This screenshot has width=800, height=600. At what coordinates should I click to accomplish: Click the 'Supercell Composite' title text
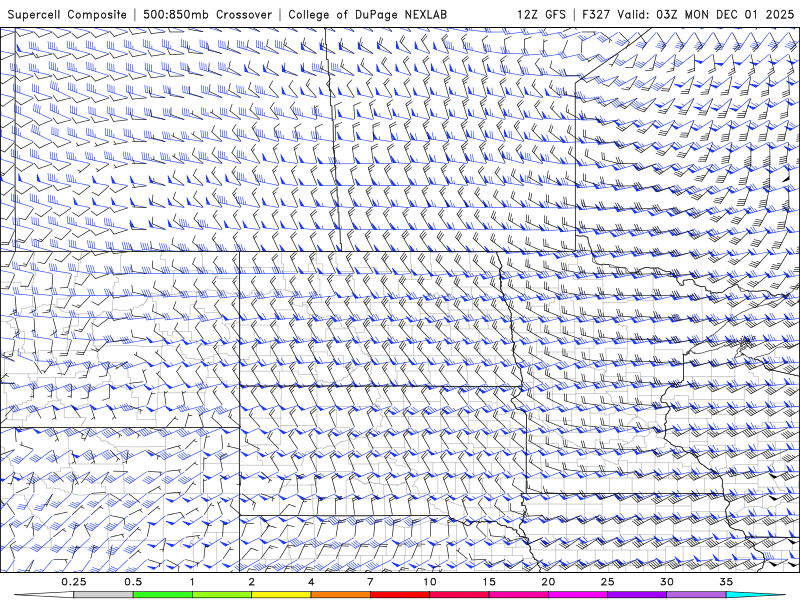click(67, 15)
